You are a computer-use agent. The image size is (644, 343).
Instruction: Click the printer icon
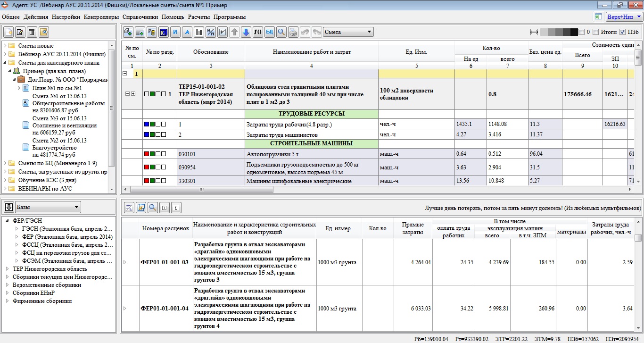click(x=293, y=32)
